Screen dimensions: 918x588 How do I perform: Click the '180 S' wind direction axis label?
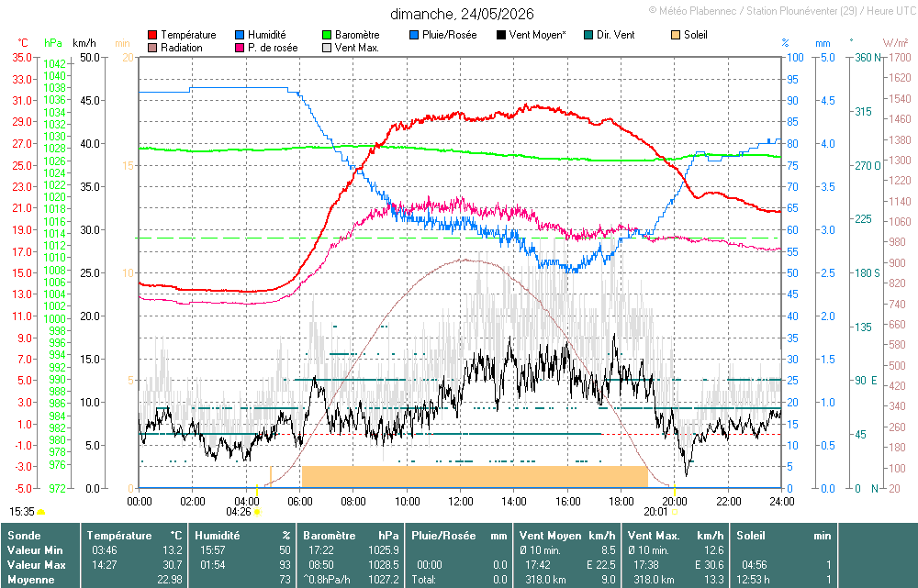868,273
